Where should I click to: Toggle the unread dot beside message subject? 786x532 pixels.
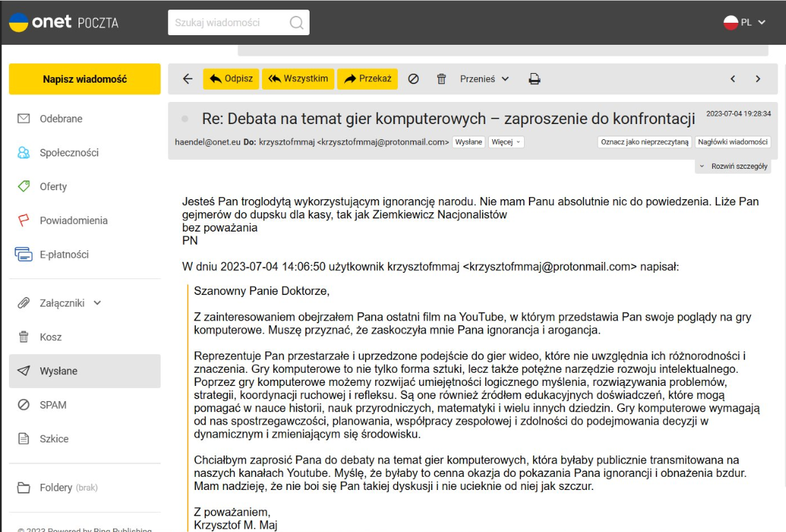tap(184, 119)
